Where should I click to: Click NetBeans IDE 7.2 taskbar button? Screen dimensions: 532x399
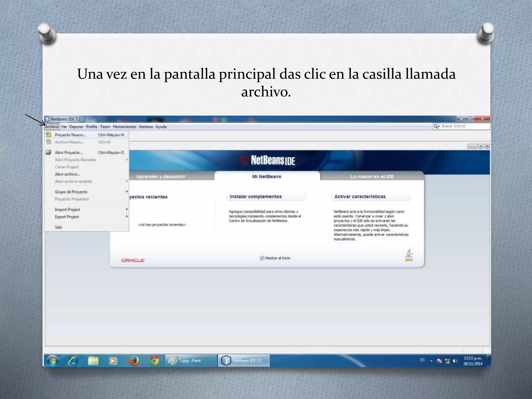tap(244, 361)
